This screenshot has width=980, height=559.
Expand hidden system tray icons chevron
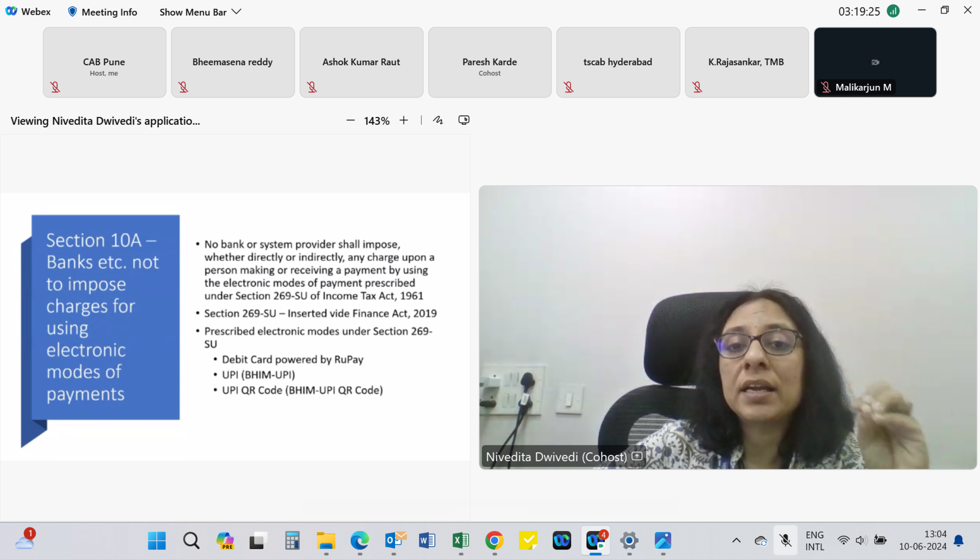pos(736,541)
